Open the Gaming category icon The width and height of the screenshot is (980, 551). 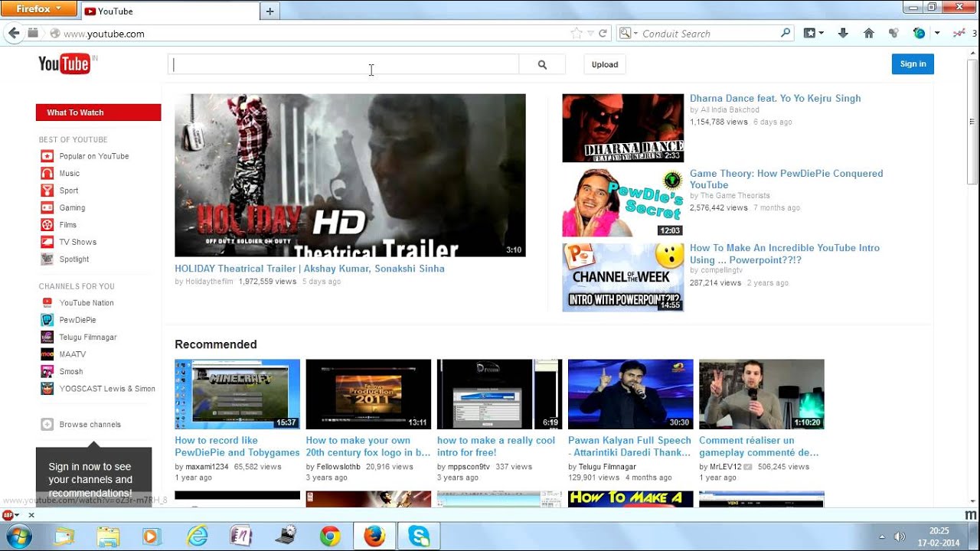47,207
